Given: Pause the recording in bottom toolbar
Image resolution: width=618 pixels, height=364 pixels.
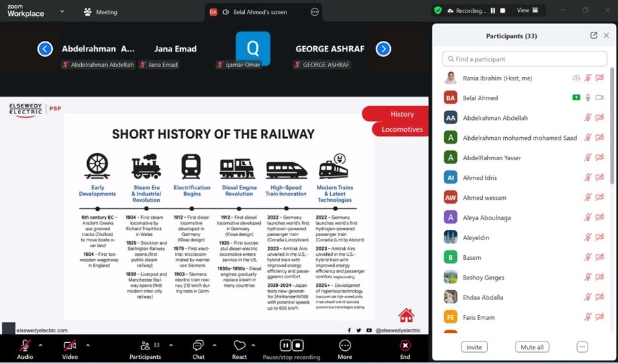Looking at the screenshot, I should [x=285, y=345].
